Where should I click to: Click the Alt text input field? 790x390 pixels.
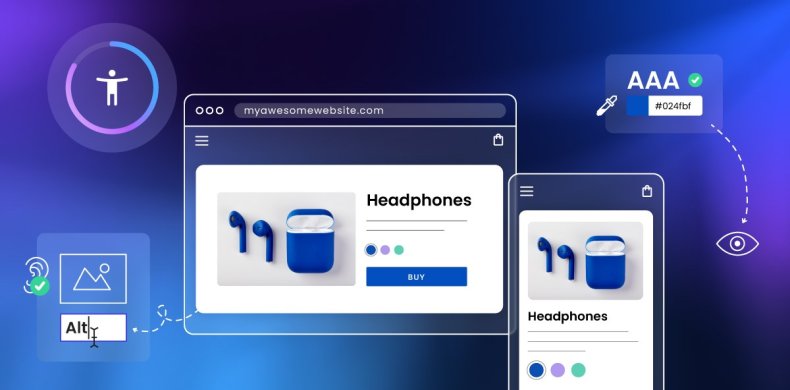93,328
